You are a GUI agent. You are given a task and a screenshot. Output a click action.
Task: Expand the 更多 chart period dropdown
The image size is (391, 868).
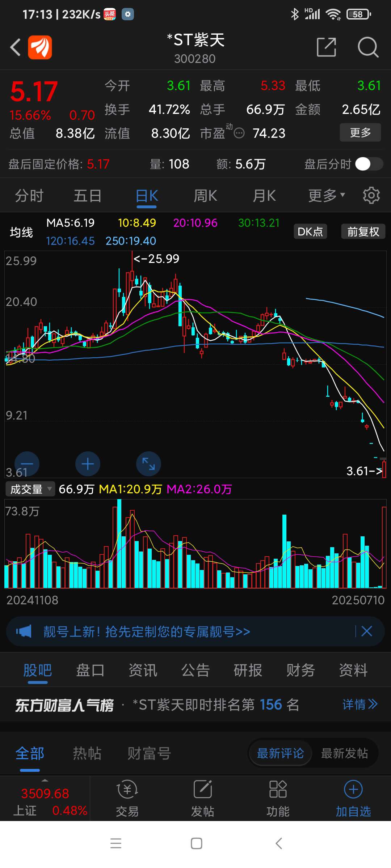tap(327, 196)
